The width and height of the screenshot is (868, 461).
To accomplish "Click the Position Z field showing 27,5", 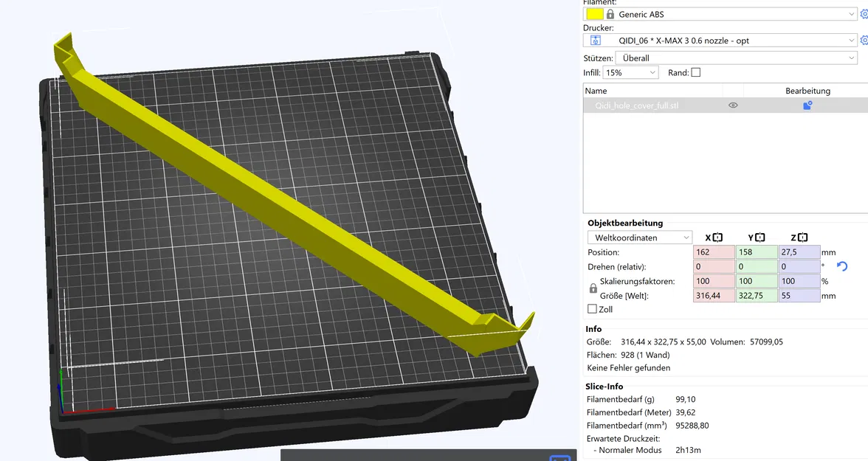I will coord(799,252).
